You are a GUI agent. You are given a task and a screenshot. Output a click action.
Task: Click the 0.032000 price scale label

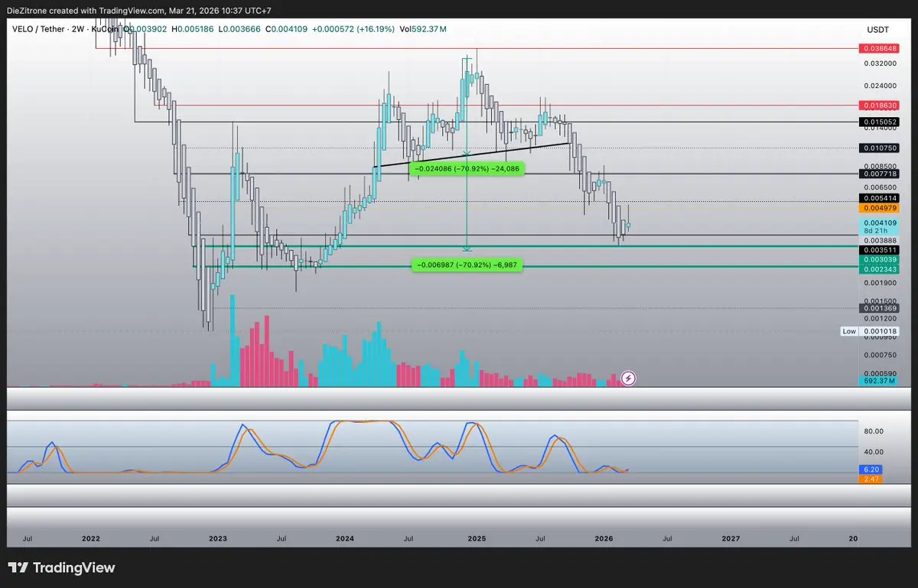pos(880,63)
